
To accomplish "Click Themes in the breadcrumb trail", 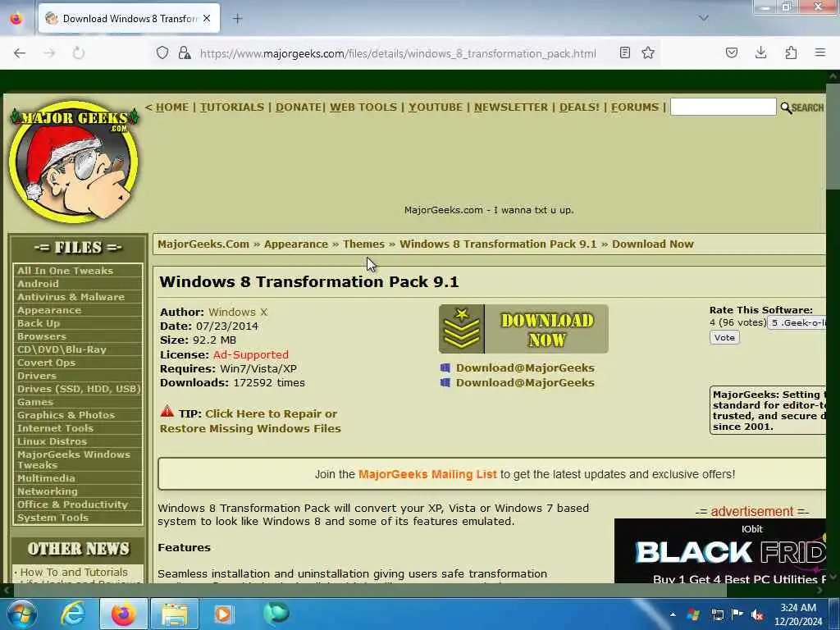I will pos(363,244).
